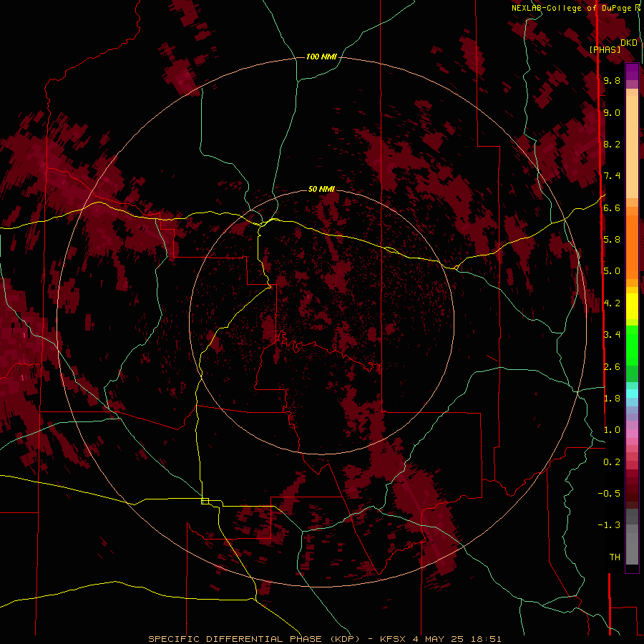This screenshot has width=644, height=644.
Task: Click the -0.5 scale value
Action: [x=609, y=494]
